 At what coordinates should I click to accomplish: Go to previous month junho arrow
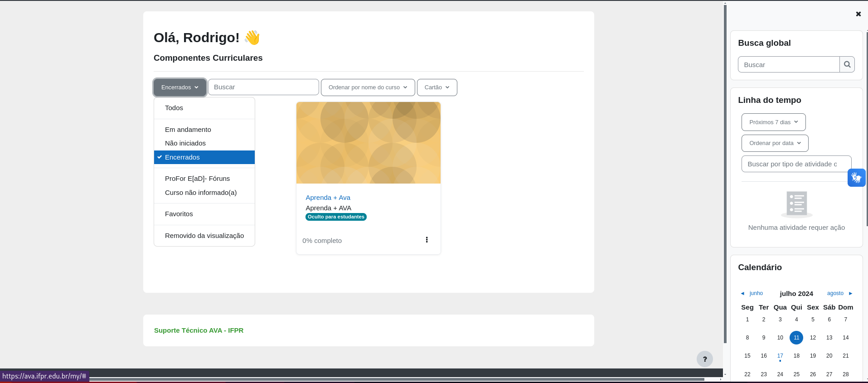click(x=742, y=293)
